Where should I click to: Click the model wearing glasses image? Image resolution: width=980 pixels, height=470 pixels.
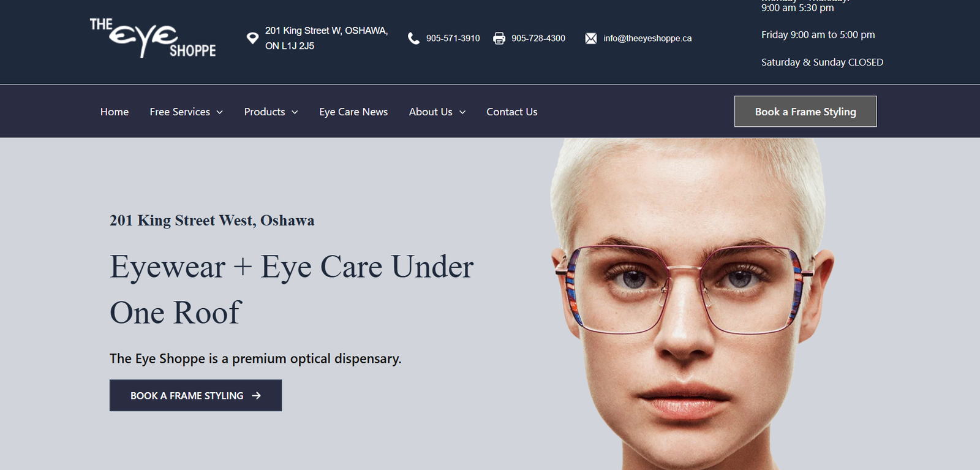(x=692, y=304)
